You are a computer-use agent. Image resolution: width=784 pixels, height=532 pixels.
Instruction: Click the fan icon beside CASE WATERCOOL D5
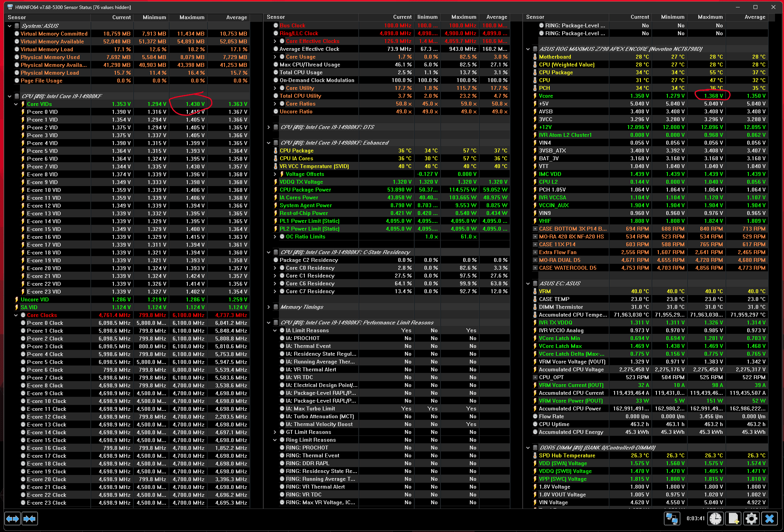pos(535,268)
